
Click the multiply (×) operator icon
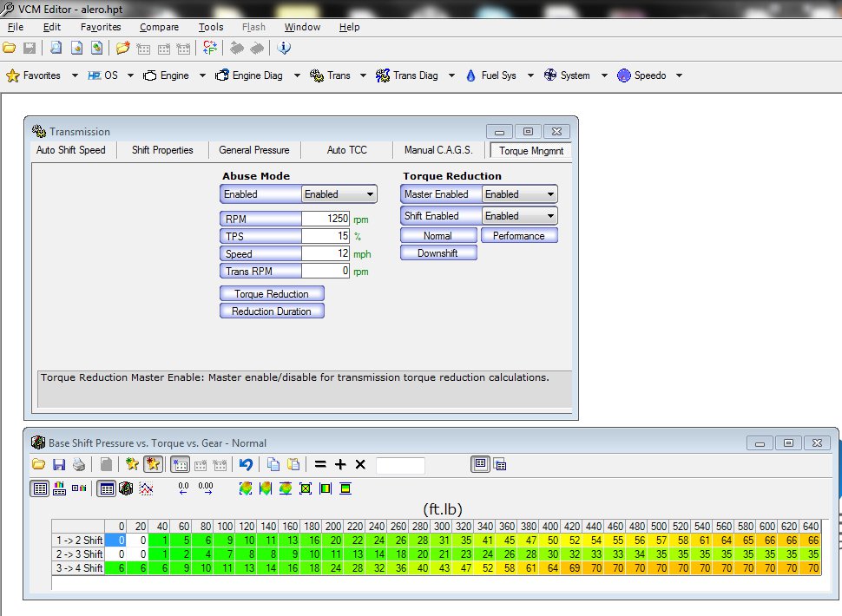coord(360,465)
